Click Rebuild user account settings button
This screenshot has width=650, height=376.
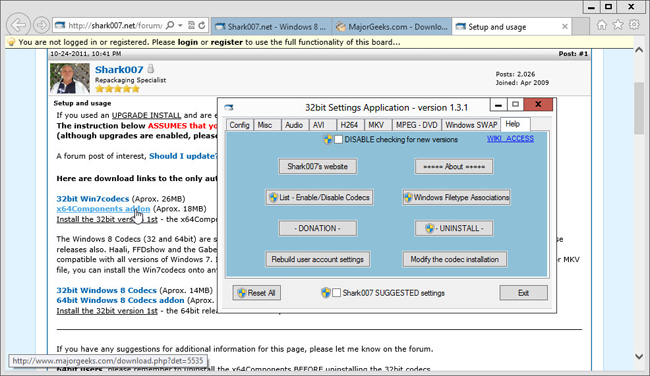(318, 260)
